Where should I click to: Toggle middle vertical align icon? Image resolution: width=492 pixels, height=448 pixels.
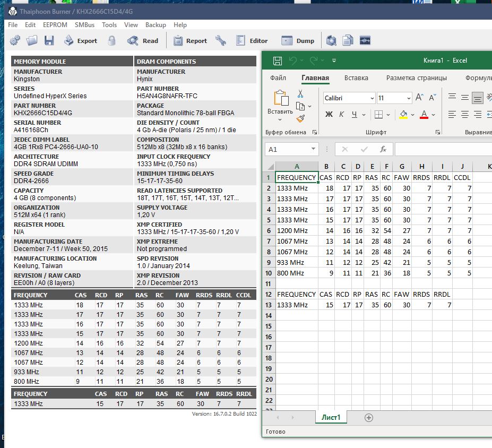[x=465, y=97]
